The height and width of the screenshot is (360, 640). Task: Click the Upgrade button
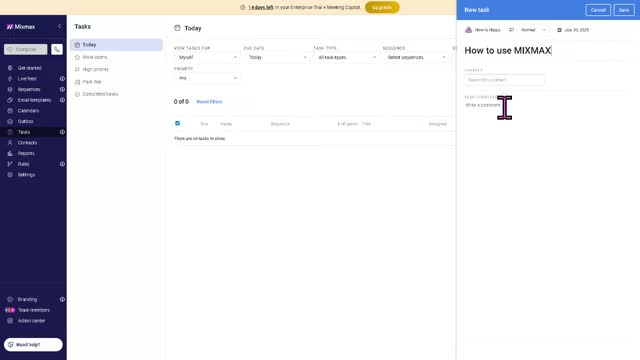[x=382, y=7]
